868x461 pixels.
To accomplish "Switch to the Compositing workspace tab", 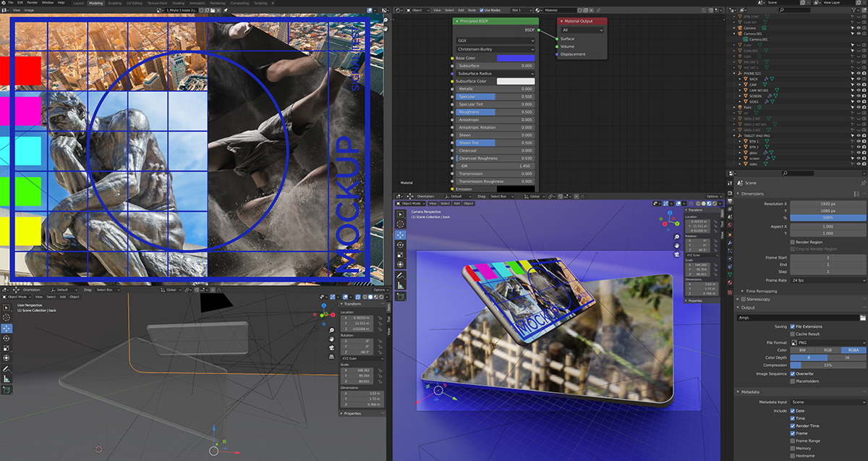I will point(239,3).
